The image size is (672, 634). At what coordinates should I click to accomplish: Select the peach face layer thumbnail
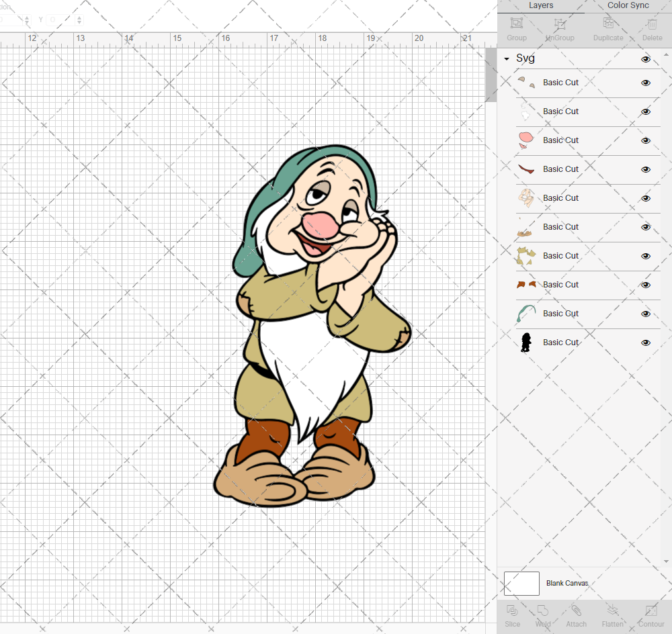coord(526,198)
